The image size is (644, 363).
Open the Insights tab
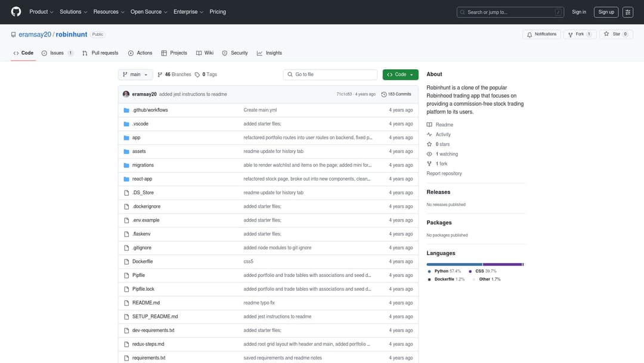tap(270, 53)
